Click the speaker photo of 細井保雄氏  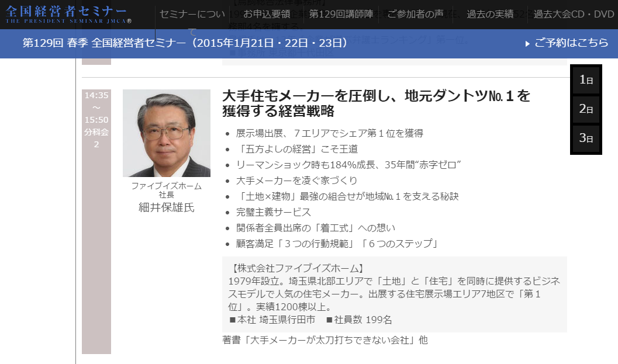(x=166, y=133)
